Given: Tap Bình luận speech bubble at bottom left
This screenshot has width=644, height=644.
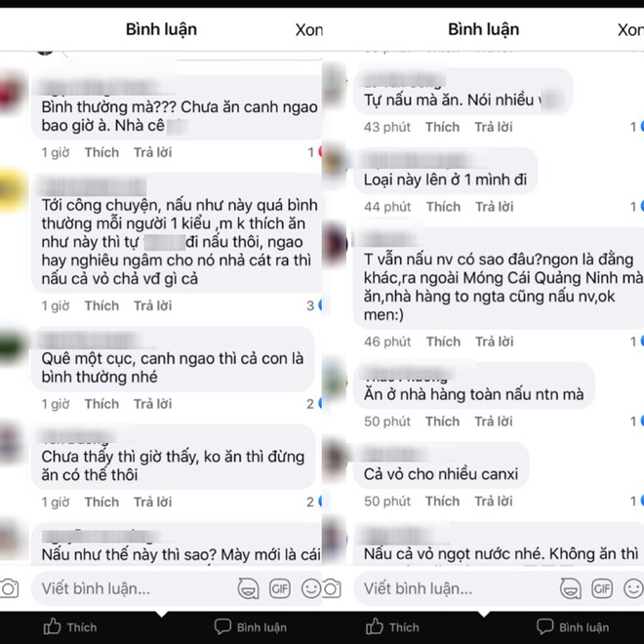Looking at the screenshot, I should tap(251, 627).
